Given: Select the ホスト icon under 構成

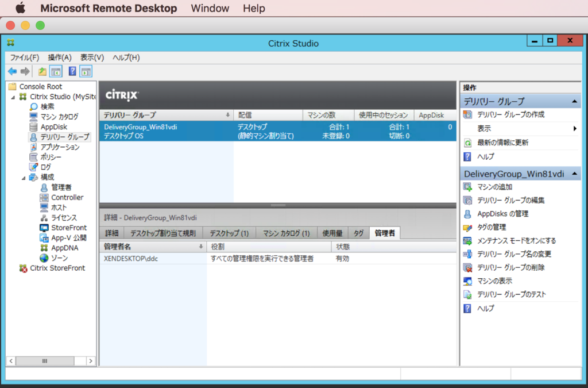Looking at the screenshot, I should [x=44, y=208].
